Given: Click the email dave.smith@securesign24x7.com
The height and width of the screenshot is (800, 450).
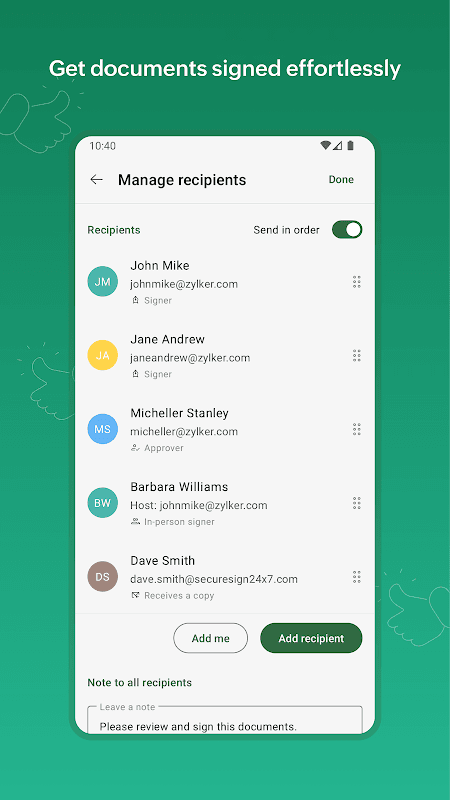Looking at the screenshot, I should click(x=214, y=580).
